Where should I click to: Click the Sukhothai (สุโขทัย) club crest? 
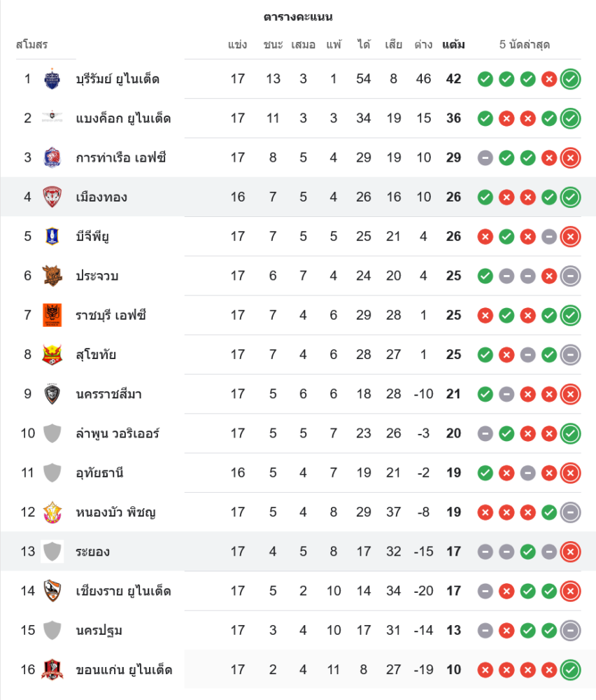(x=52, y=354)
